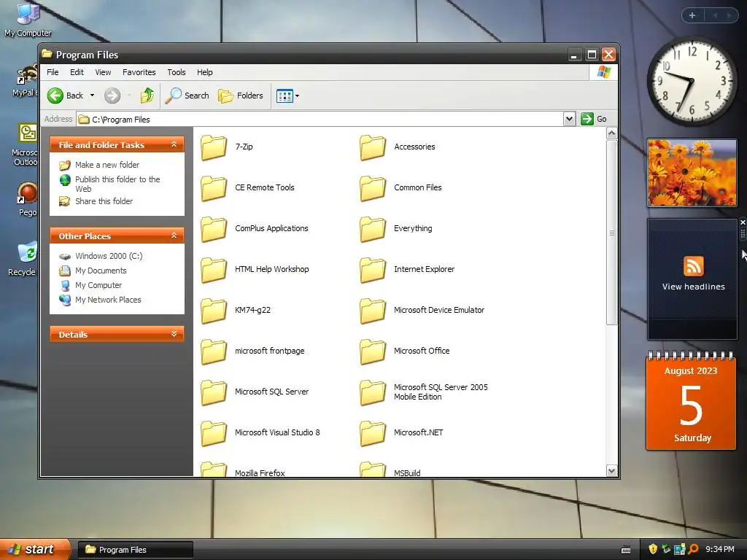
Task: Select the Microsoft.NET folder icon
Action: click(x=373, y=433)
